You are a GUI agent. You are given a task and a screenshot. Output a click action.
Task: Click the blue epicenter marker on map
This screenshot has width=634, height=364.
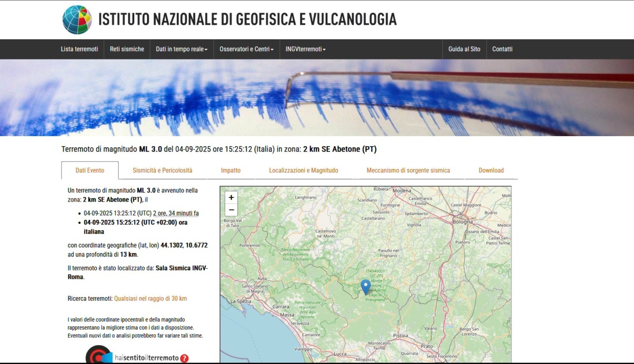pos(366,287)
